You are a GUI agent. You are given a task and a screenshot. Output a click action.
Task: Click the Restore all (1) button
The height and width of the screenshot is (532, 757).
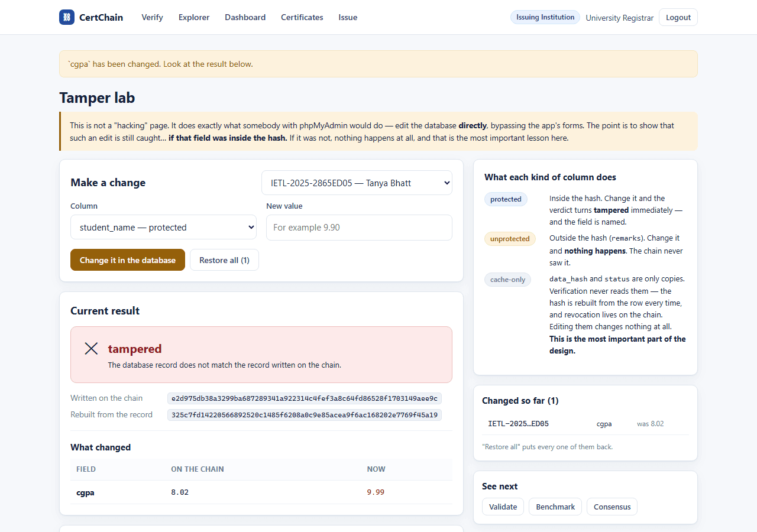(224, 260)
